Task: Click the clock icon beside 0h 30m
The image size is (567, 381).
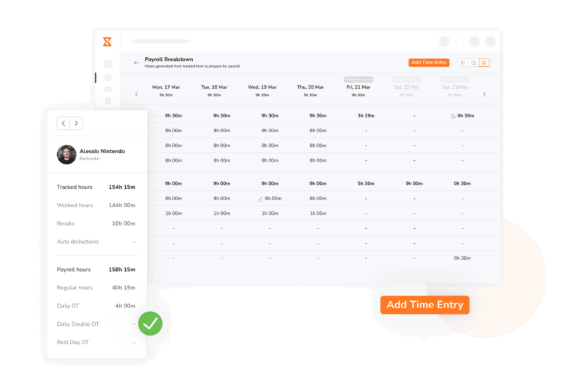Action: (453, 116)
